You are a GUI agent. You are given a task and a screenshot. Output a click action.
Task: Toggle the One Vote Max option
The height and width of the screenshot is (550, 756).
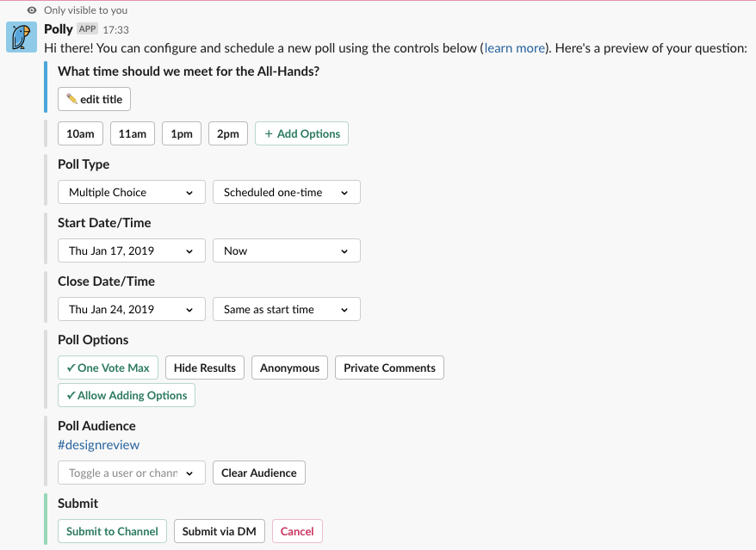click(x=108, y=368)
